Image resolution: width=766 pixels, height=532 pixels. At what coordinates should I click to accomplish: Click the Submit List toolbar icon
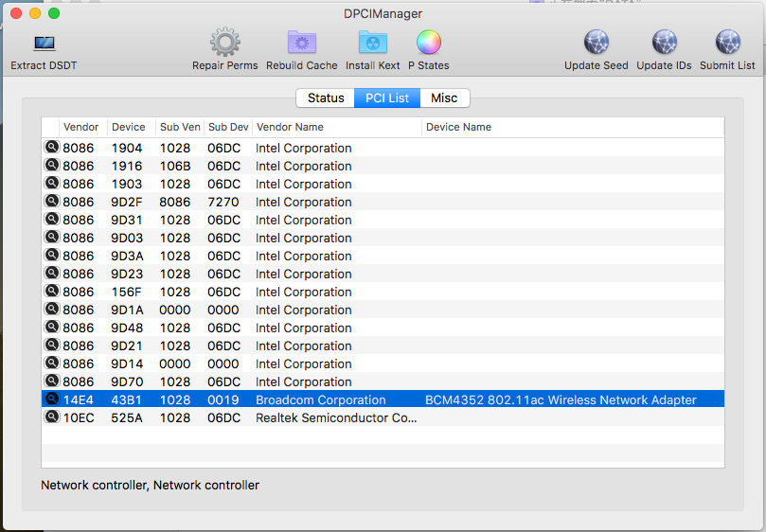tap(727, 44)
